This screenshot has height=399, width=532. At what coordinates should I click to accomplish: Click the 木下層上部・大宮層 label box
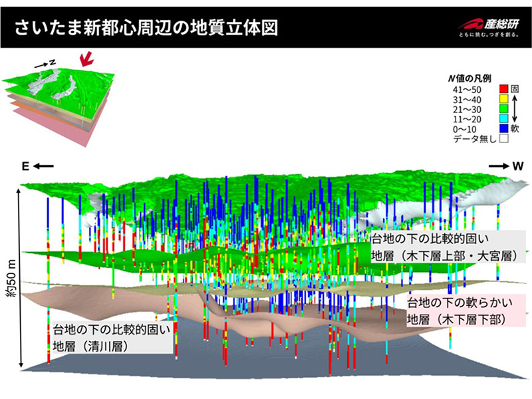click(448, 247)
